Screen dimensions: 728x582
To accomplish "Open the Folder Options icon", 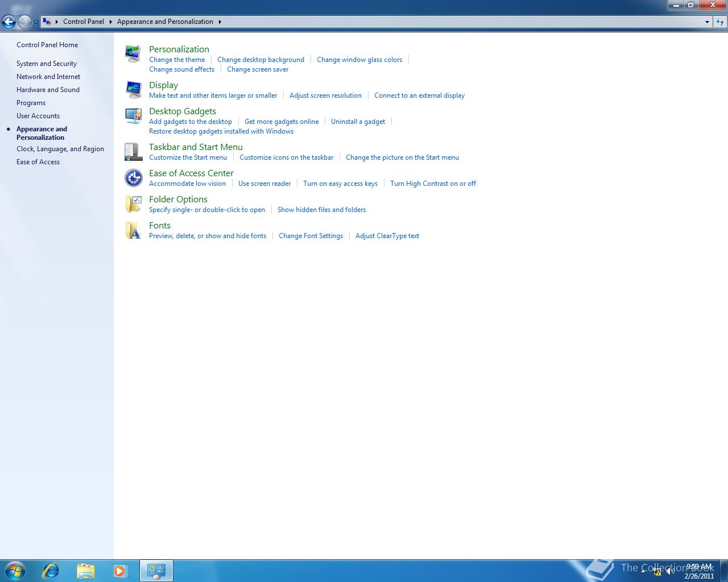I will (133, 204).
